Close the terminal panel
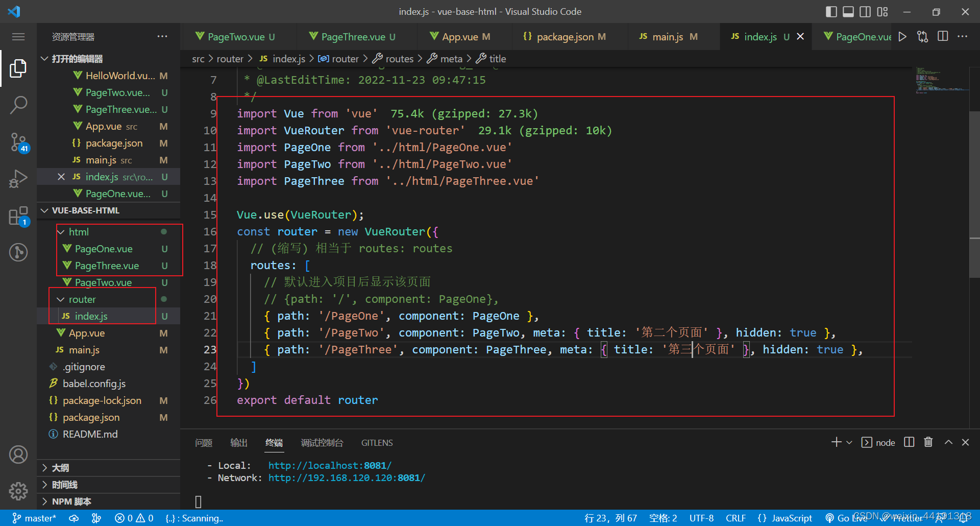980x526 pixels. (965, 442)
